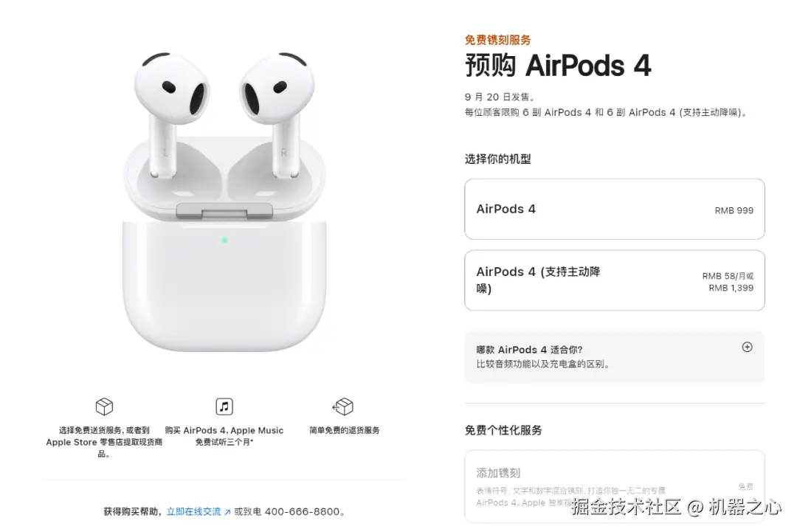Click the 预购 AirPods 4 heading
Image resolution: width=797 pixels, height=532 pixels.
coord(558,66)
